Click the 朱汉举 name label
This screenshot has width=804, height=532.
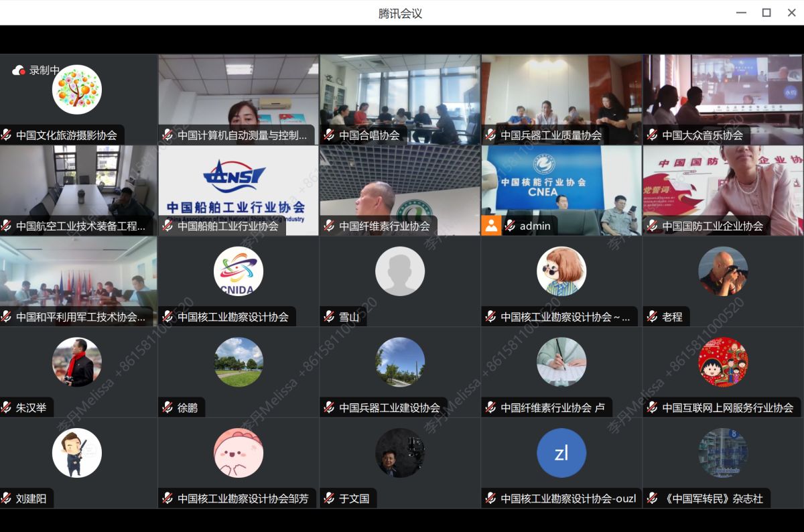coord(31,407)
